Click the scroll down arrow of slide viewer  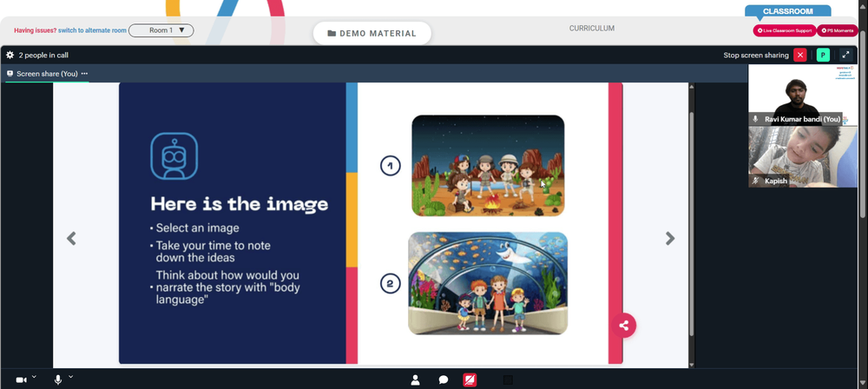[x=692, y=365]
